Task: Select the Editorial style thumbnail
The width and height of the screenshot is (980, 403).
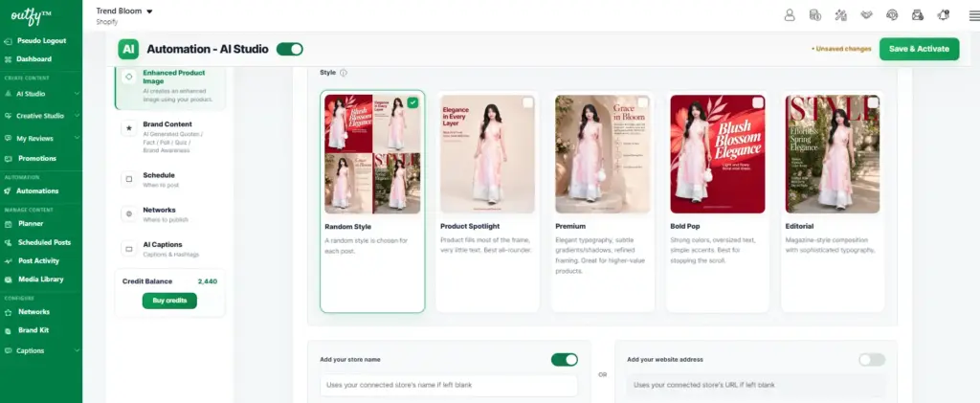Action: click(x=833, y=154)
